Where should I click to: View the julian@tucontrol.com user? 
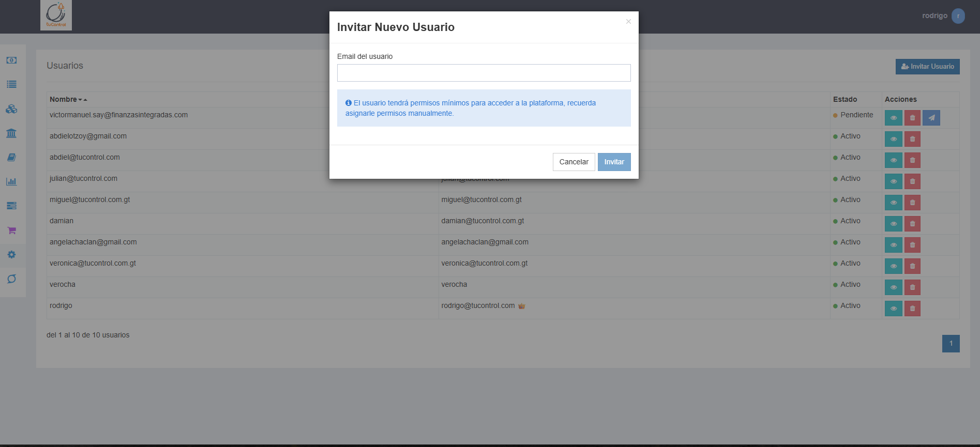click(x=893, y=181)
